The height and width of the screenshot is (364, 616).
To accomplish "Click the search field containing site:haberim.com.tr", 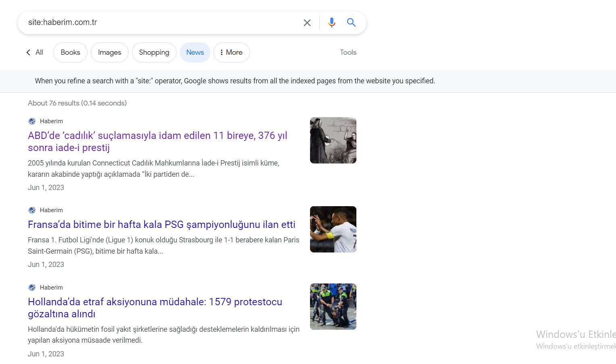I will click(x=161, y=23).
